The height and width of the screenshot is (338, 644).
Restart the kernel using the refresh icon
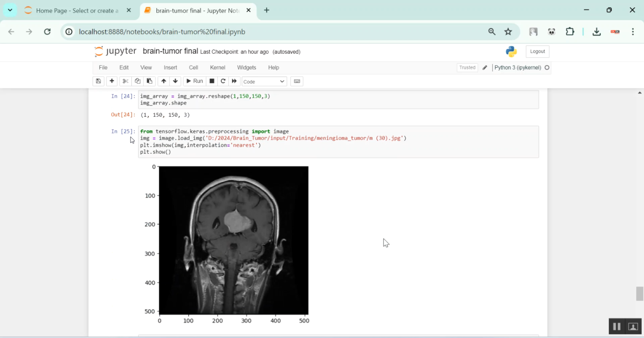tap(223, 81)
